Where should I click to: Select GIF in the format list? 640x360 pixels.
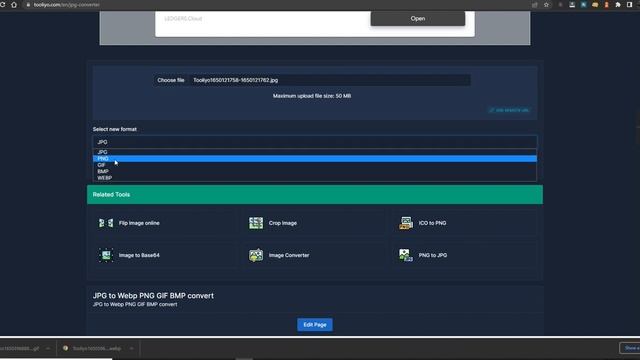[x=315, y=165]
